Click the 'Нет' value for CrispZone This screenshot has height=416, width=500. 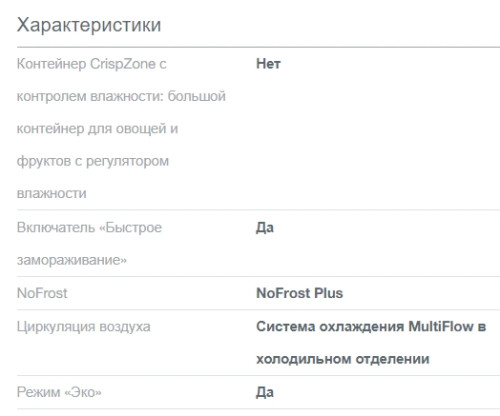click(x=268, y=64)
